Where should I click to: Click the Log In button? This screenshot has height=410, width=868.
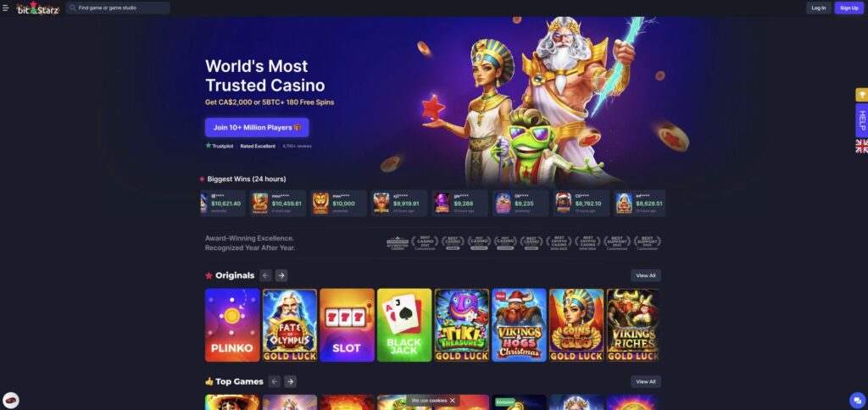pos(818,8)
